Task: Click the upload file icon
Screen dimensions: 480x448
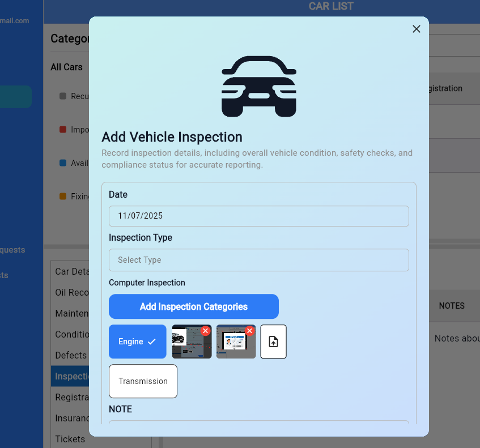Action: click(x=273, y=342)
